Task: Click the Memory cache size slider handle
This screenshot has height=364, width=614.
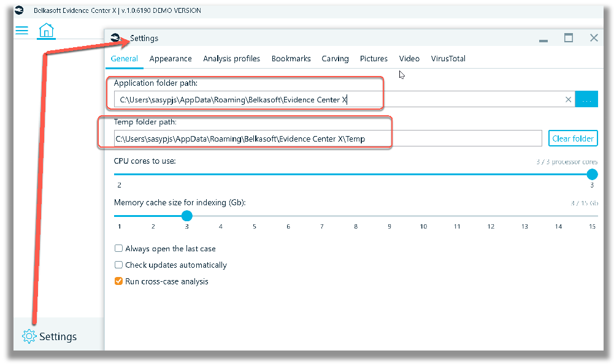Action: pyautogui.click(x=187, y=216)
